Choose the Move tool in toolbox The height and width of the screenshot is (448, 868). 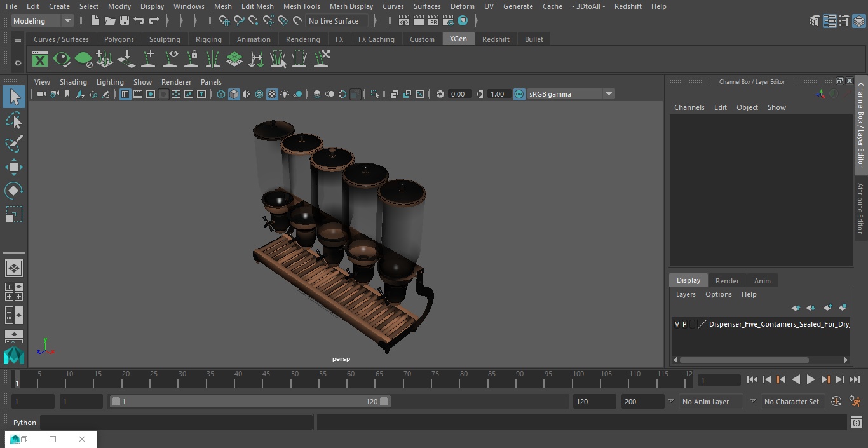pos(14,168)
